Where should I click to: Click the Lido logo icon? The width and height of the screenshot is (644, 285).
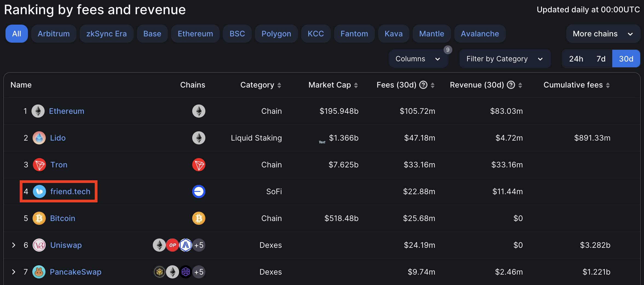coord(39,138)
